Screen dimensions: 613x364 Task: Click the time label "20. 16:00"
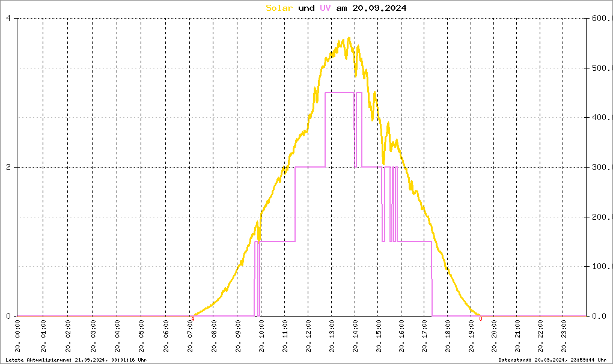click(x=401, y=336)
